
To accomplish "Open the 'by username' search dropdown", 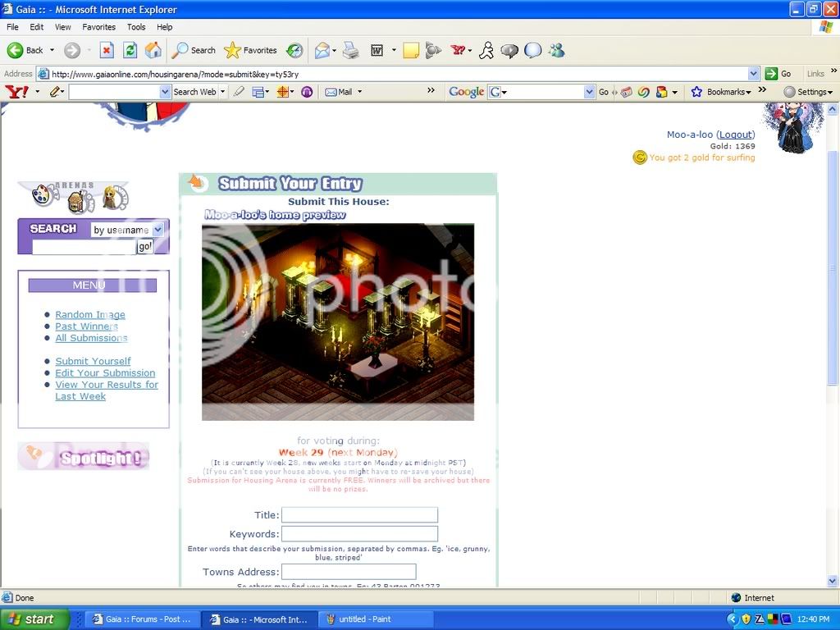I will pyautogui.click(x=157, y=231).
